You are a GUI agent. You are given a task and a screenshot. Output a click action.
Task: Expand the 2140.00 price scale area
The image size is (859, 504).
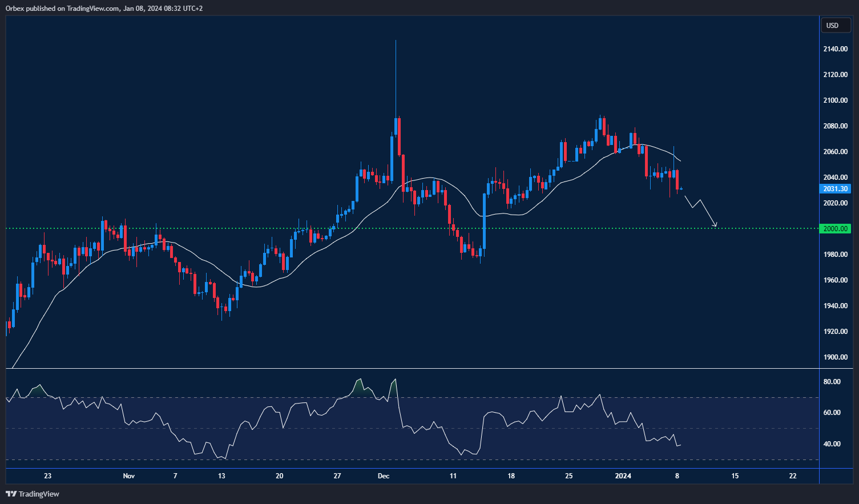tap(834, 49)
